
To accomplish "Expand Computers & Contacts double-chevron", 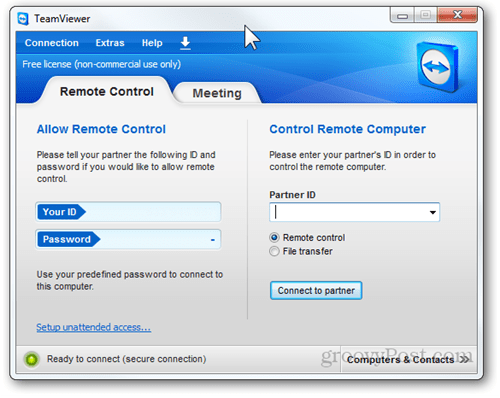I will [x=464, y=359].
